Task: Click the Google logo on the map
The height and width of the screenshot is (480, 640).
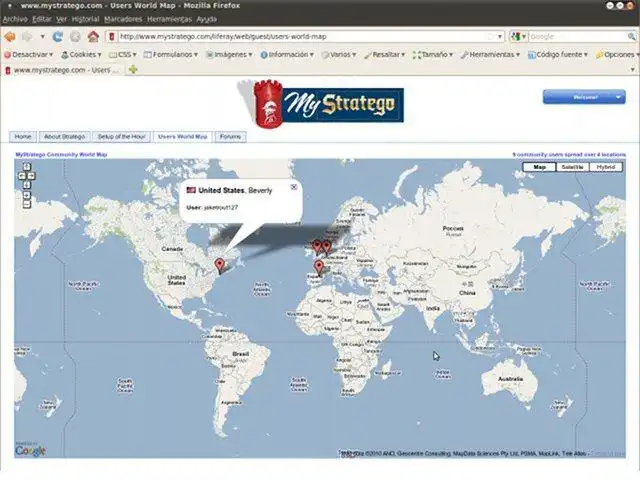Action: [30, 450]
